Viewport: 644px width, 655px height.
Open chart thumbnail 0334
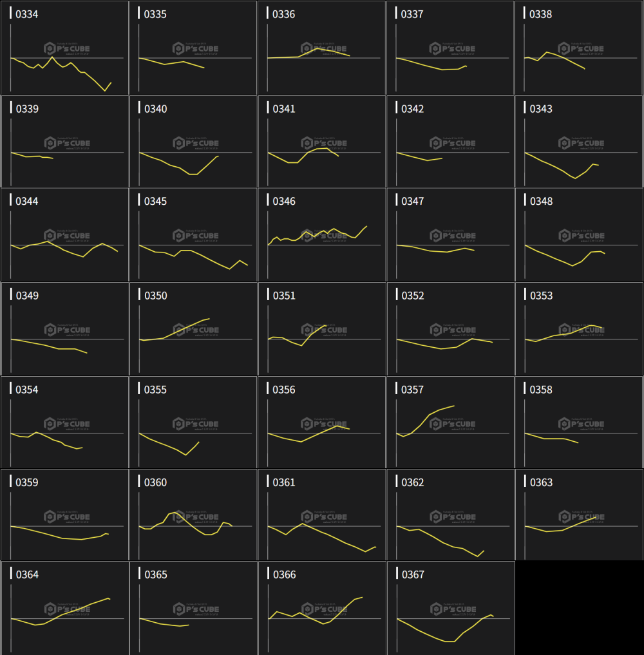64,48
